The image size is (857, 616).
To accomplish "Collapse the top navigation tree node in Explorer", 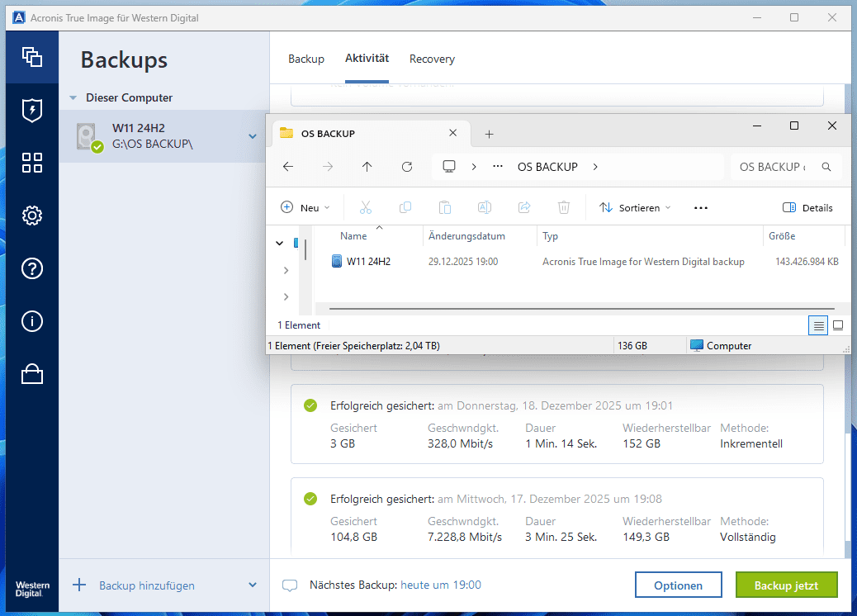I will pyautogui.click(x=279, y=244).
